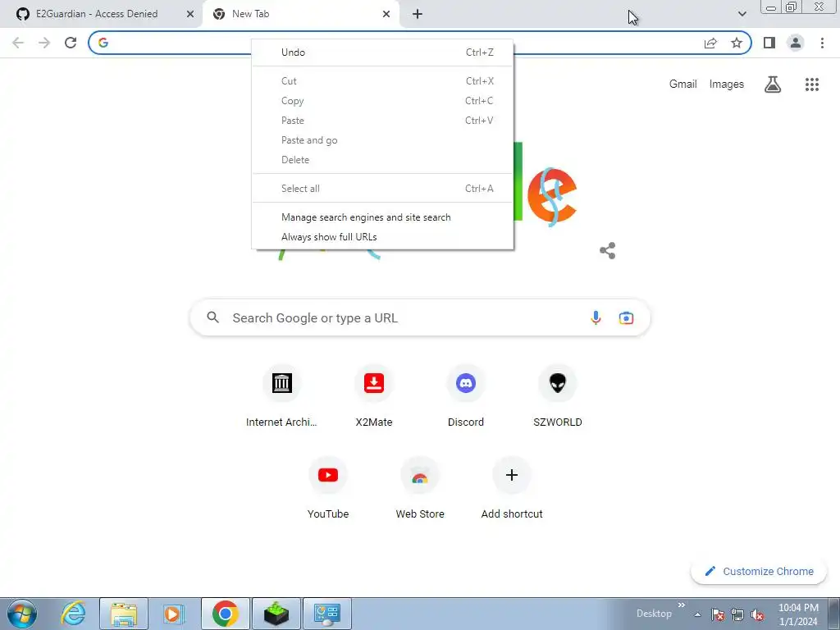840x630 pixels.
Task: Open the YouTube shortcut
Action: coord(328,488)
